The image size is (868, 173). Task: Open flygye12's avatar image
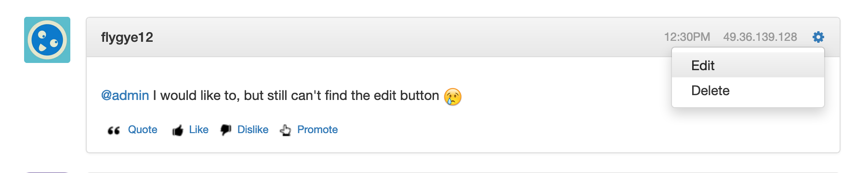pos(47,40)
